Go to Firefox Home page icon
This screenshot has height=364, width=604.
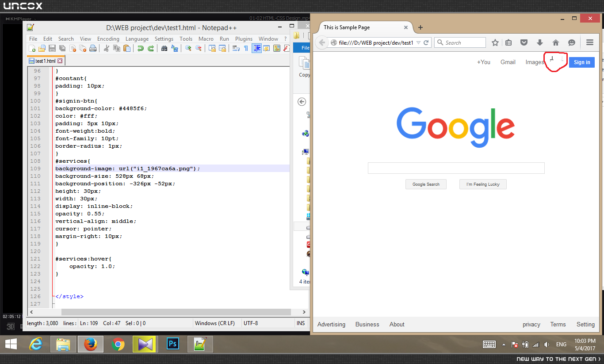(556, 42)
